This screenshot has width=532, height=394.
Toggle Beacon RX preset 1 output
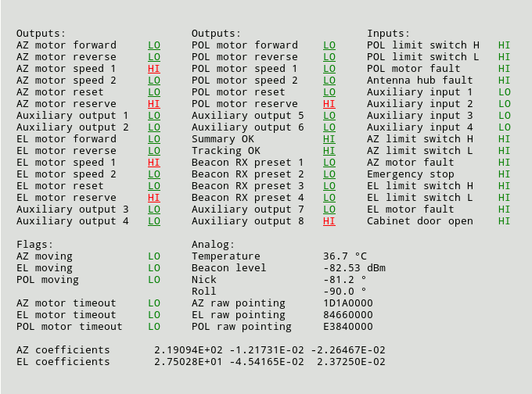(329, 163)
